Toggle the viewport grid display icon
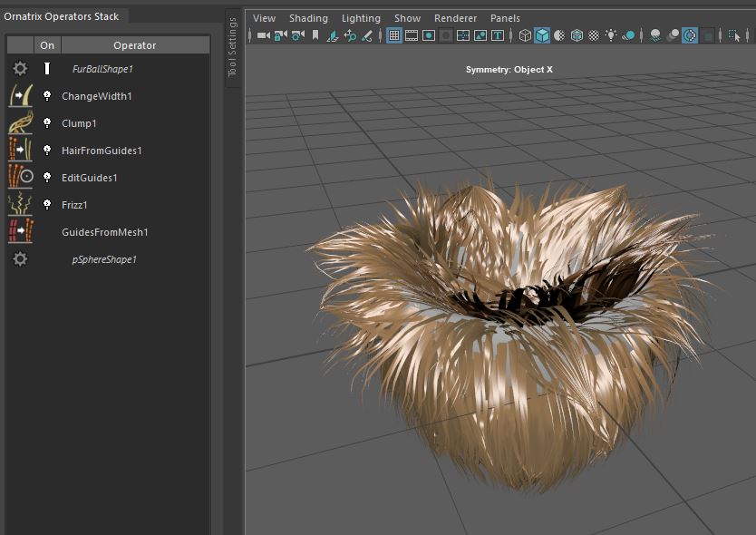The width and height of the screenshot is (756, 535). 394,35
